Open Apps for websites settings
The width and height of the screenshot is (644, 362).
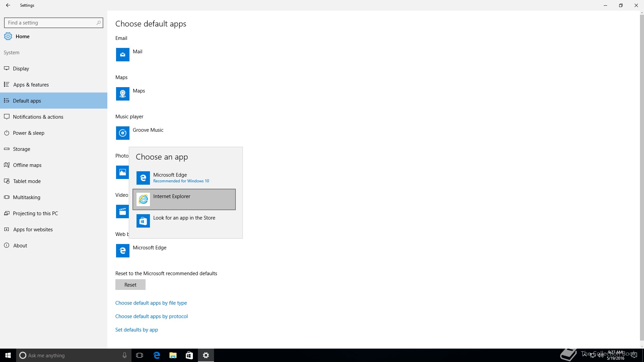pyautogui.click(x=54, y=229)
